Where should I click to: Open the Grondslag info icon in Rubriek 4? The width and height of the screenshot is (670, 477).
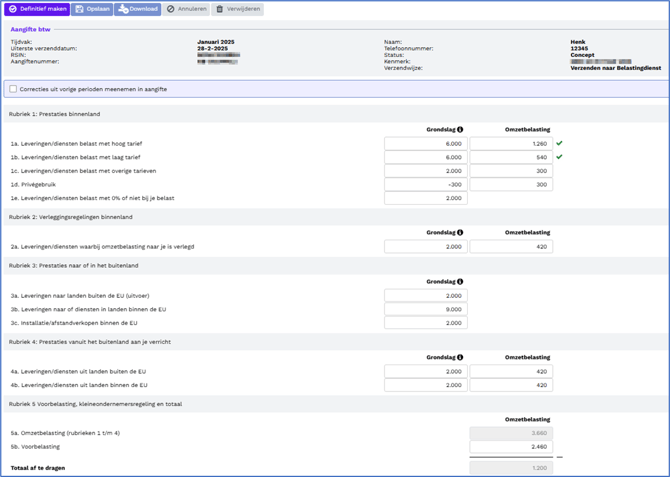[x=460, y=357]
